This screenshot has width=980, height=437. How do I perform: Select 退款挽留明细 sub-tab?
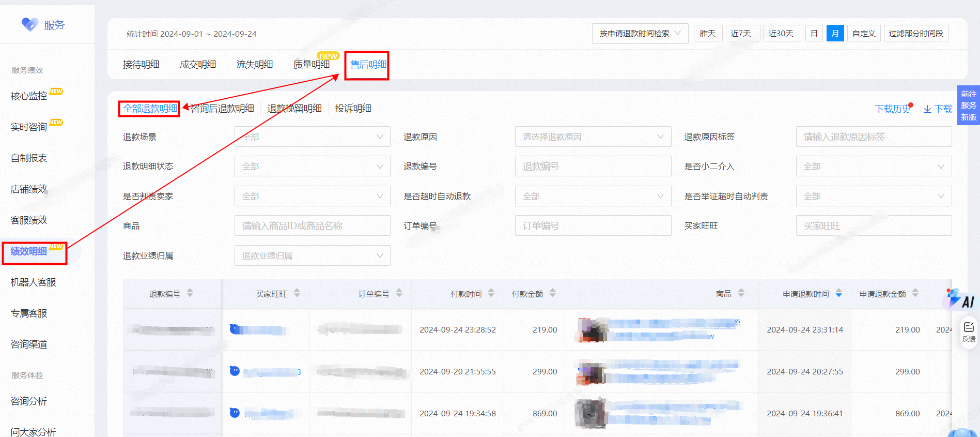294,109
